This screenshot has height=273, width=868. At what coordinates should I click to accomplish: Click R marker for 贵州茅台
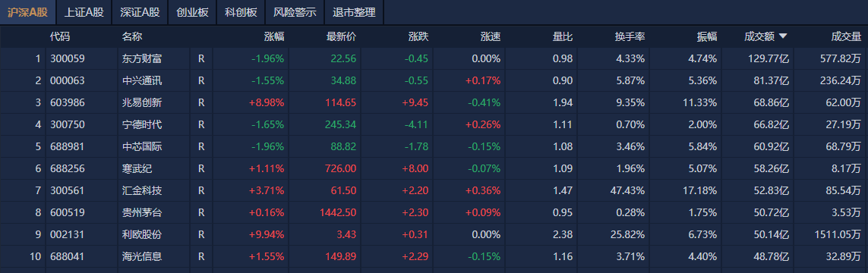tap(201, 213)
